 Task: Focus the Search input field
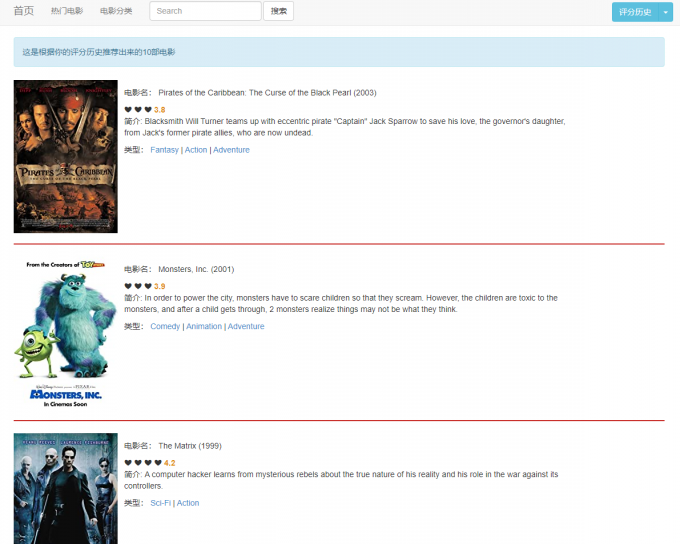click(x=205, y=11)
